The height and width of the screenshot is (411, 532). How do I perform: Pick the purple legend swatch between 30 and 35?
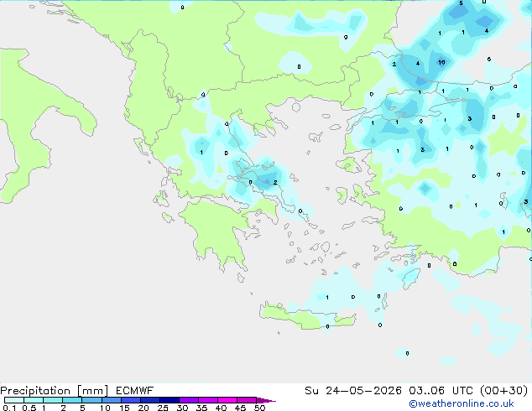coord(189,400)
